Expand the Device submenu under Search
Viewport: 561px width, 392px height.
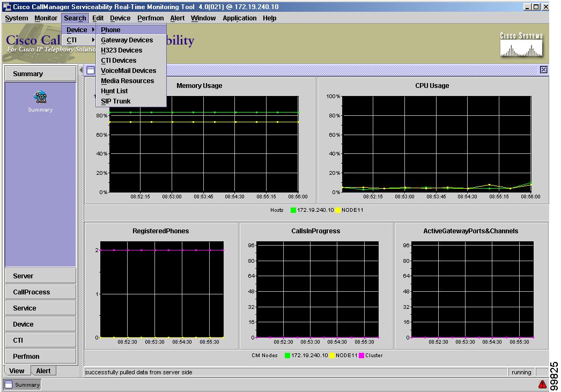coord(79,30)
